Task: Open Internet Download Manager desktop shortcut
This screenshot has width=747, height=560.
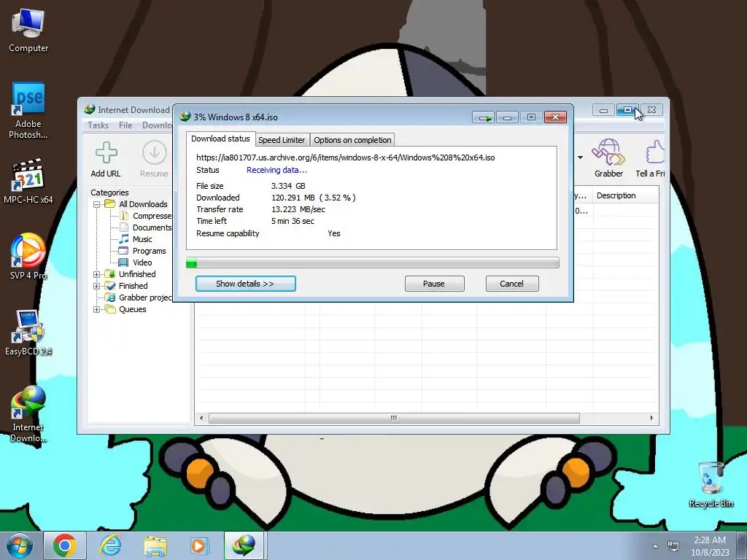Action: point(28,414)
